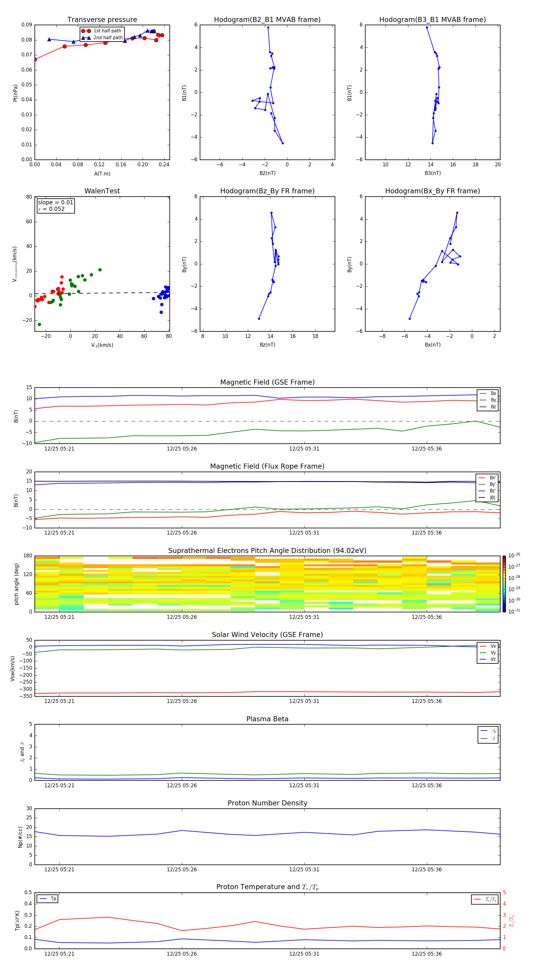Select "Vz" in the solar wind legend
This screenshot has height=980, width=535.
488,659
